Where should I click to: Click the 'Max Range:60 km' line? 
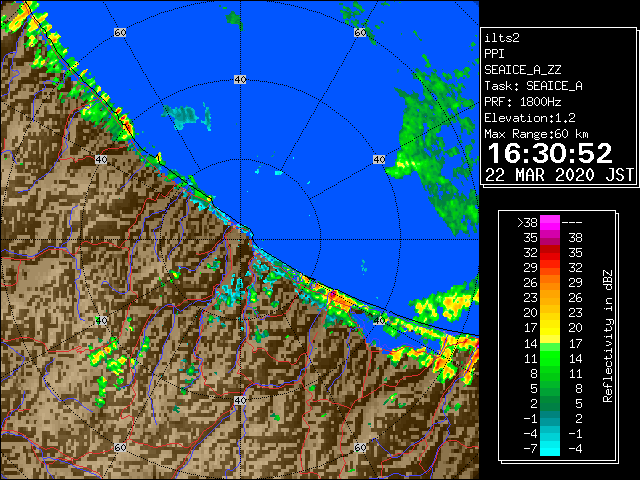pyautogui.click(x=536, y=134)
